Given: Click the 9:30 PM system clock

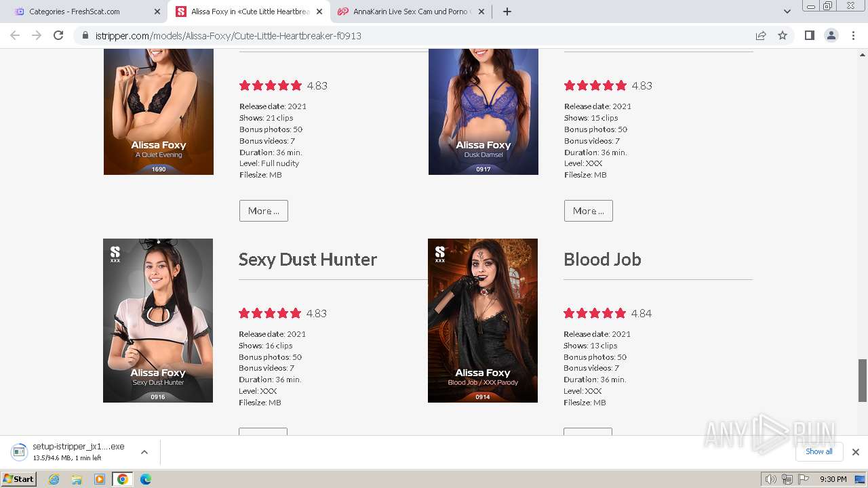Looking at the screenshot, I should click(x=833, y=479).
